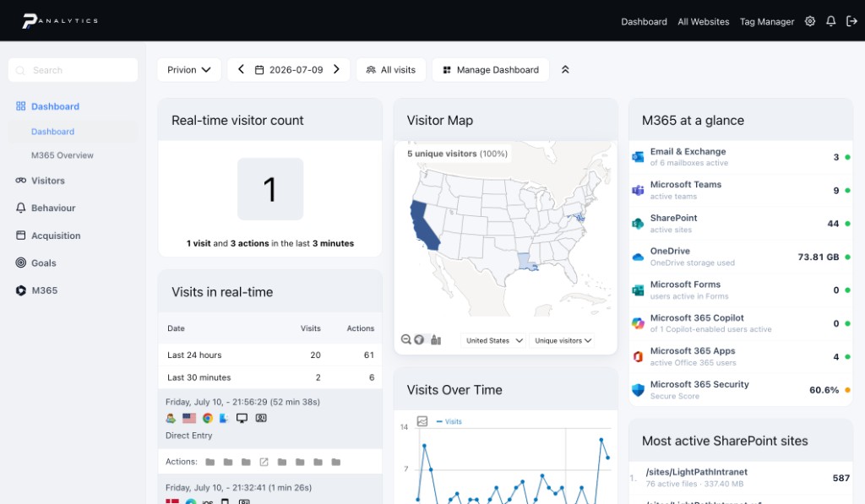865x504 pixels.
Task: Open the Manage Dashboard menu
Action: [491, 69]
